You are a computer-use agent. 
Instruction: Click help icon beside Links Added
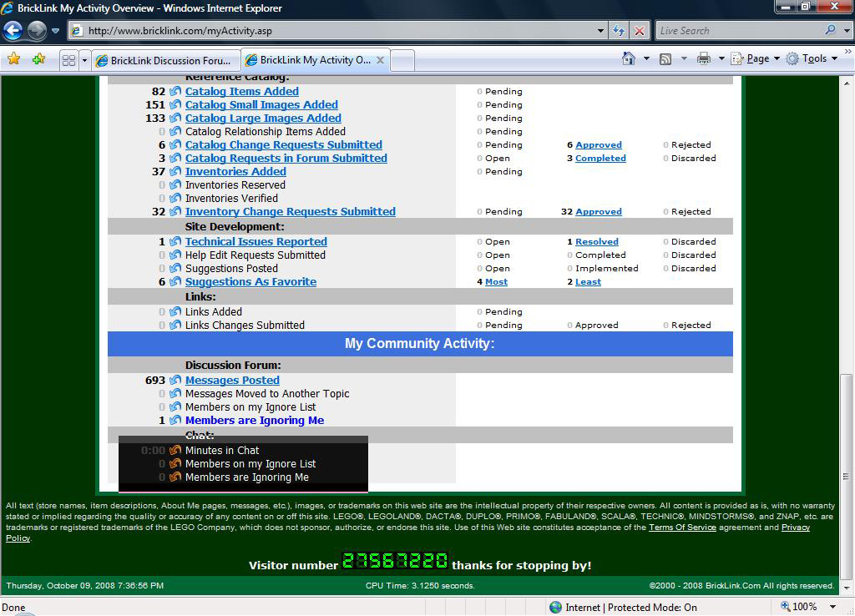click(175, 311)
